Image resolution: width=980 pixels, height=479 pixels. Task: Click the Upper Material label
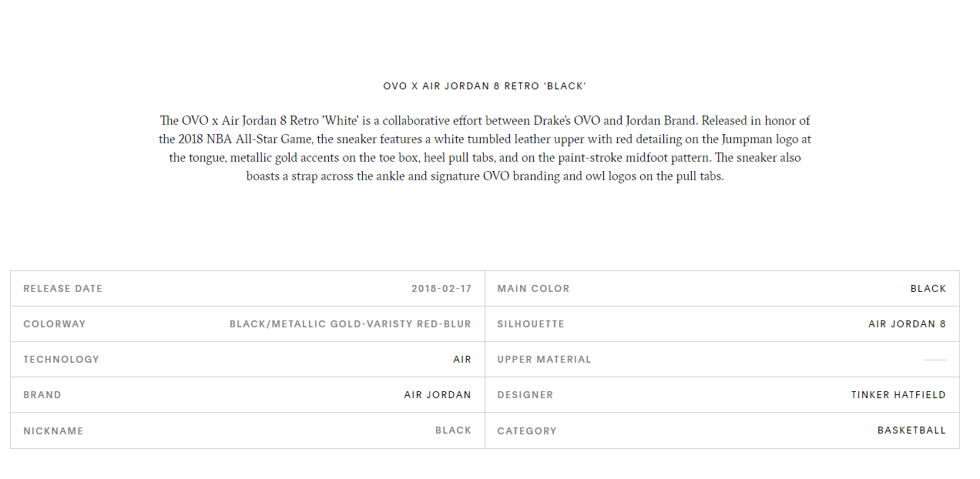pos(544,360)
